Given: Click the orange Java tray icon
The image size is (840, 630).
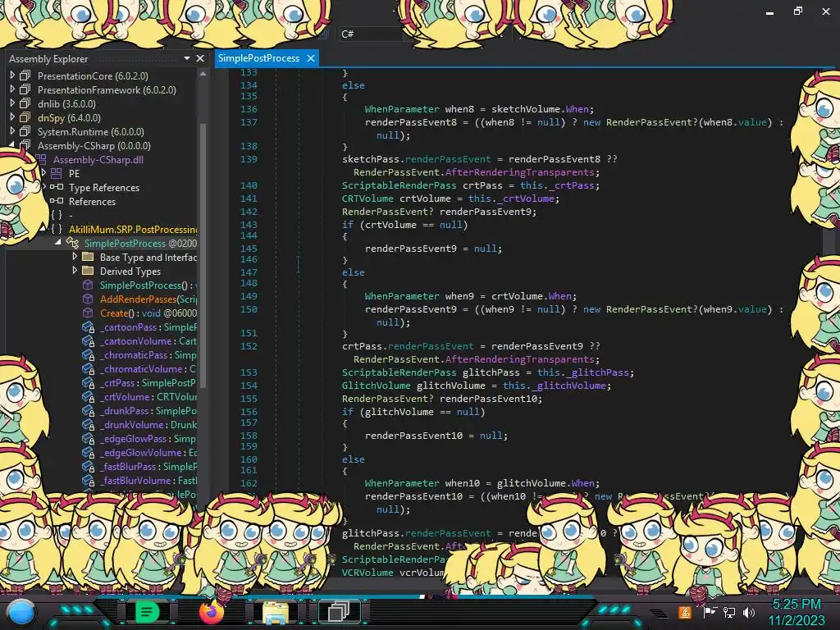Looking at the screenshot, I should coord(685,612).
